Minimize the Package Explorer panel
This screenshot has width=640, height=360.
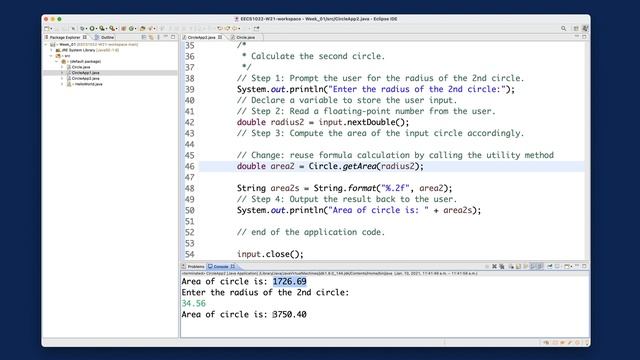[x=165, y=37]
